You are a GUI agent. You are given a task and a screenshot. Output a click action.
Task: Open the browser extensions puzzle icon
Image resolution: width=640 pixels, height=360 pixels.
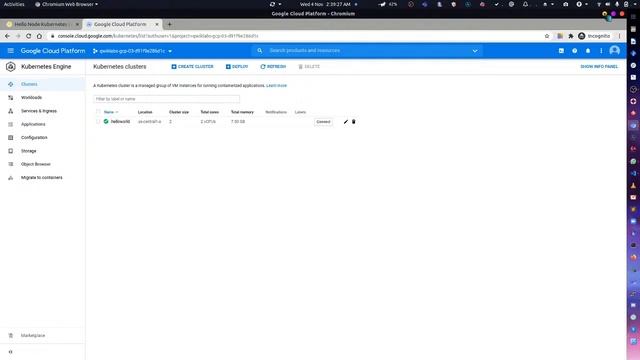pos(571,36)
